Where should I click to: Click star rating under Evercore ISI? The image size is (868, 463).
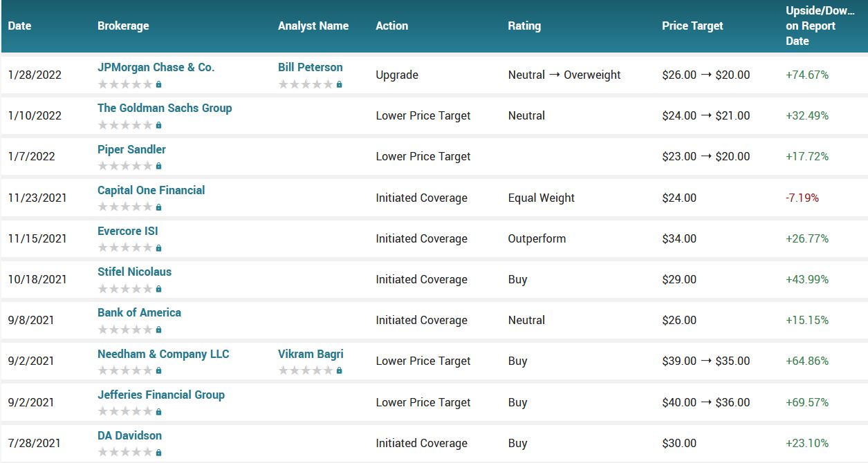coord(124,248)
